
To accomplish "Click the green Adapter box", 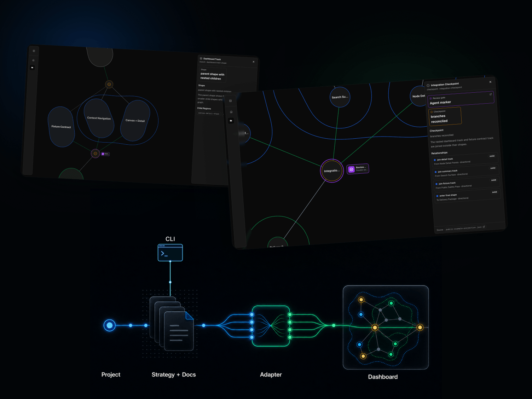I will (271, 326).
